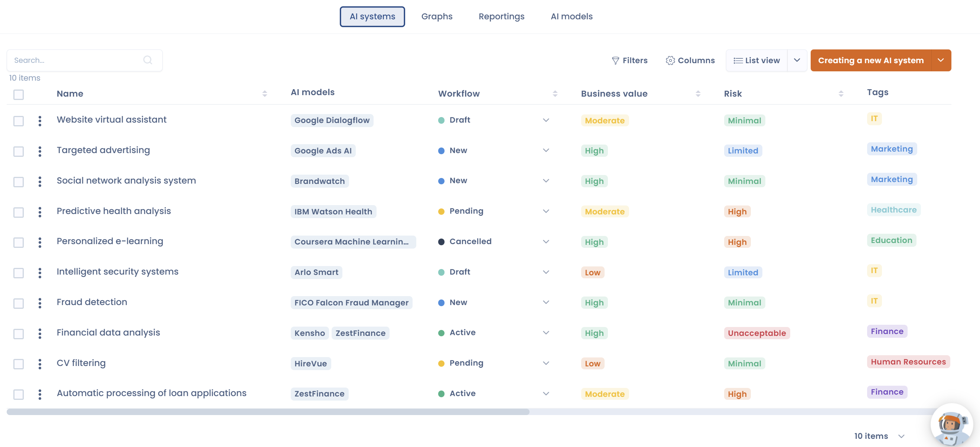Open the AI models tab
This screenshot has width=980, height=447.
click(572, 16)
